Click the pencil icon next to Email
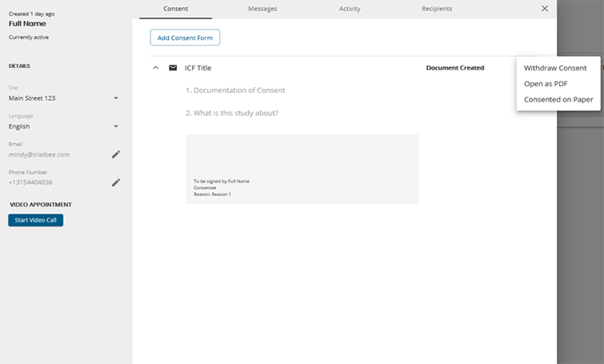 coord(116,154)
